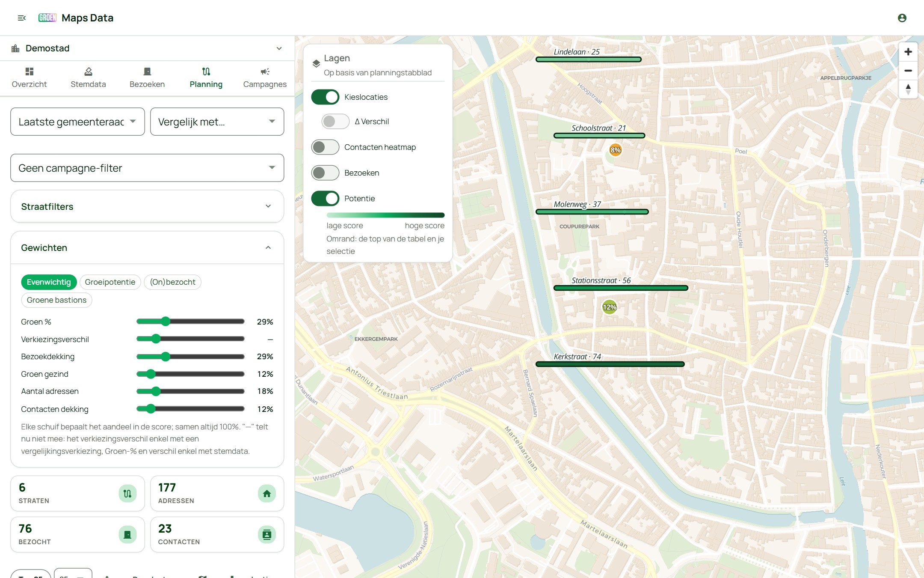Click the Lagen layers icon

tap(316, 64)
